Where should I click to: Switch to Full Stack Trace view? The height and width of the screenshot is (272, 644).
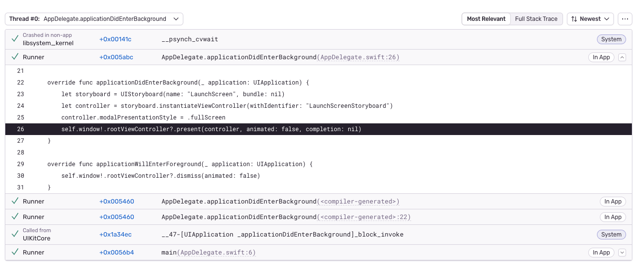tap(536, 19)
